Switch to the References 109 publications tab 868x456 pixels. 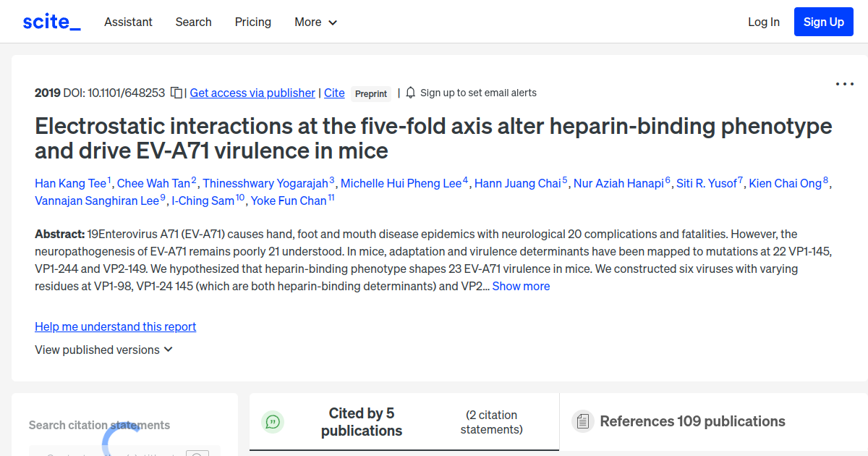click(692, 421)
